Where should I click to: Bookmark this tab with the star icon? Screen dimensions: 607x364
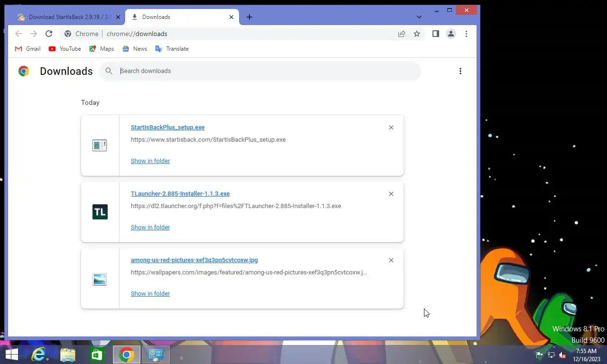[x=417, y=34]
